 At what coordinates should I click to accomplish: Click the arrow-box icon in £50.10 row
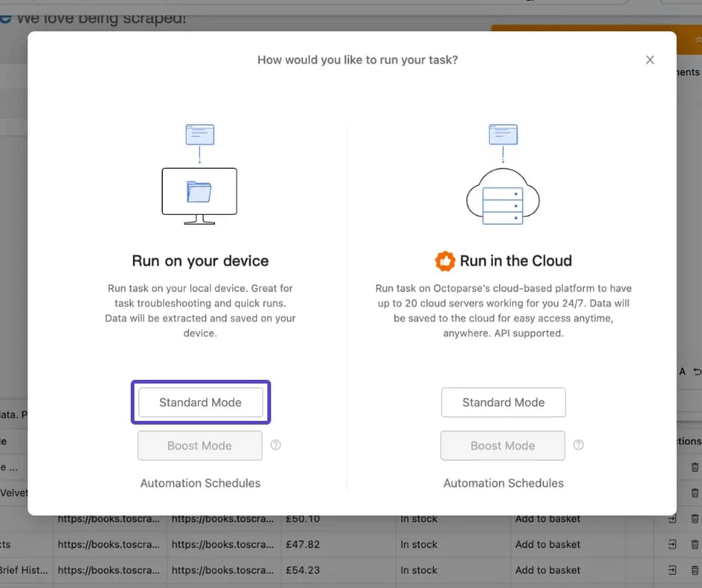tap(672, 519)
